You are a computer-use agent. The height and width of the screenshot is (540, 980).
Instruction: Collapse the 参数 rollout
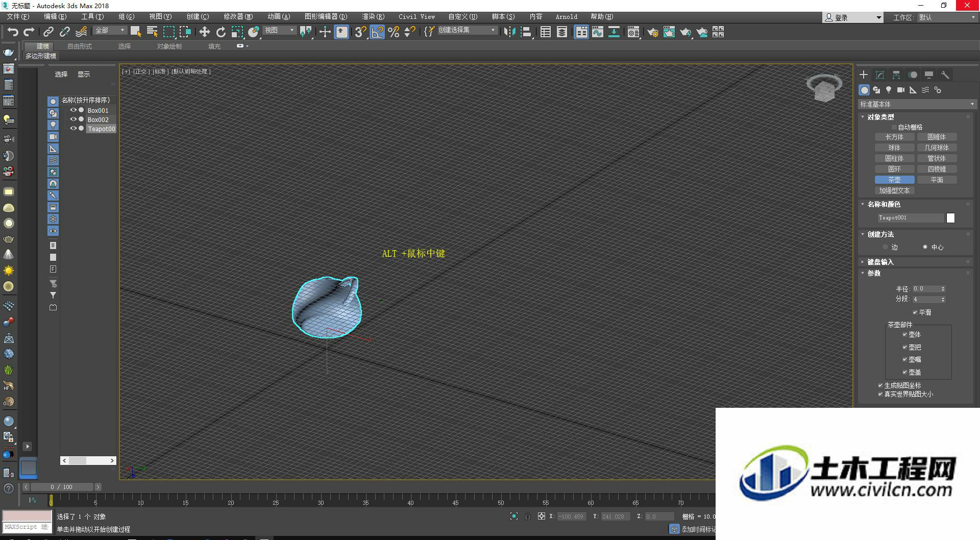tap(874, 273)
